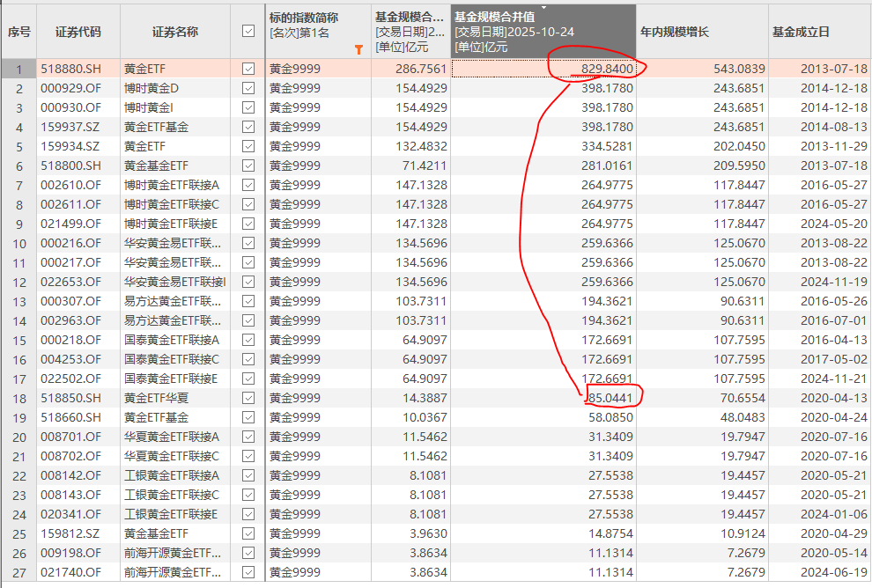Select row number 27
Viewport: 872px width, 588px height.
18,572
